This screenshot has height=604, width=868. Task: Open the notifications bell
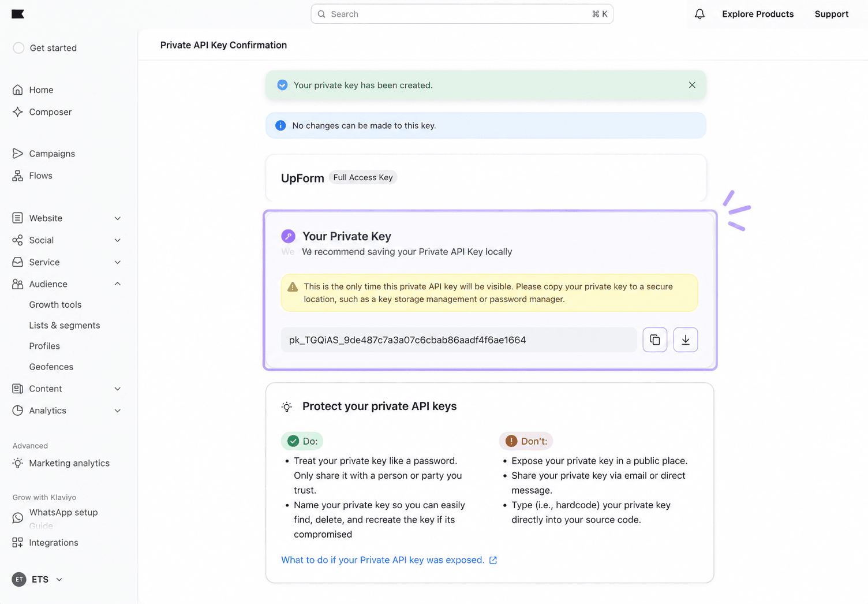pyautogui.click(x=699, y=14)
